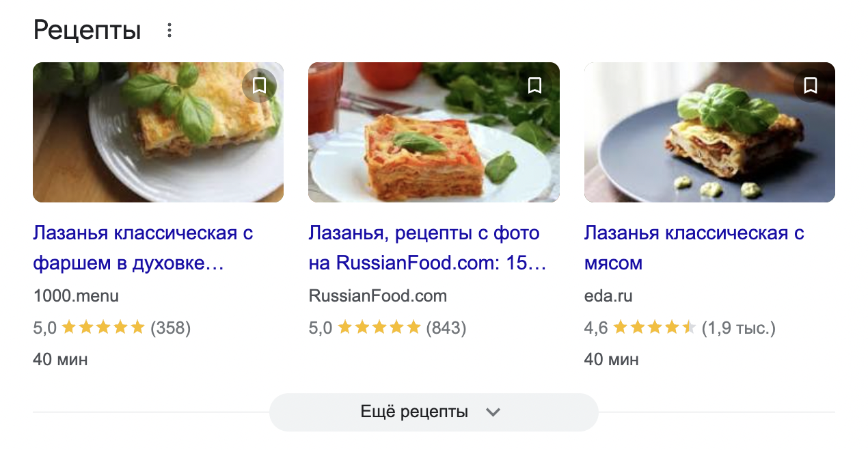Click the RussianFood.com source label

point(377,296)
